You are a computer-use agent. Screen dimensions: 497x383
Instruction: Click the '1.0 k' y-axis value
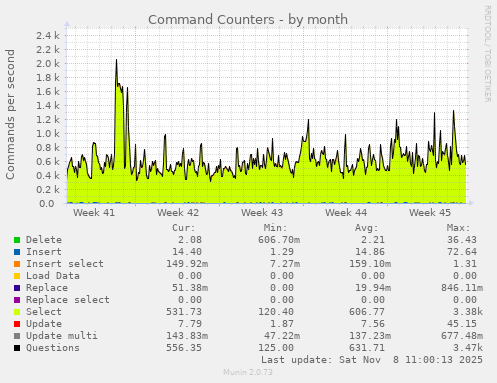[48, 133]
